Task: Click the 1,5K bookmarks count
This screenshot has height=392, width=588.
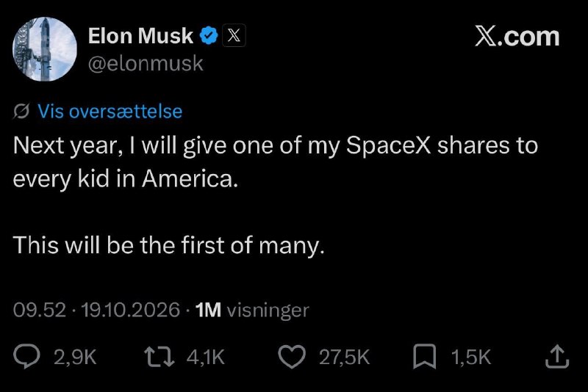Action: [x=471, y=357]
